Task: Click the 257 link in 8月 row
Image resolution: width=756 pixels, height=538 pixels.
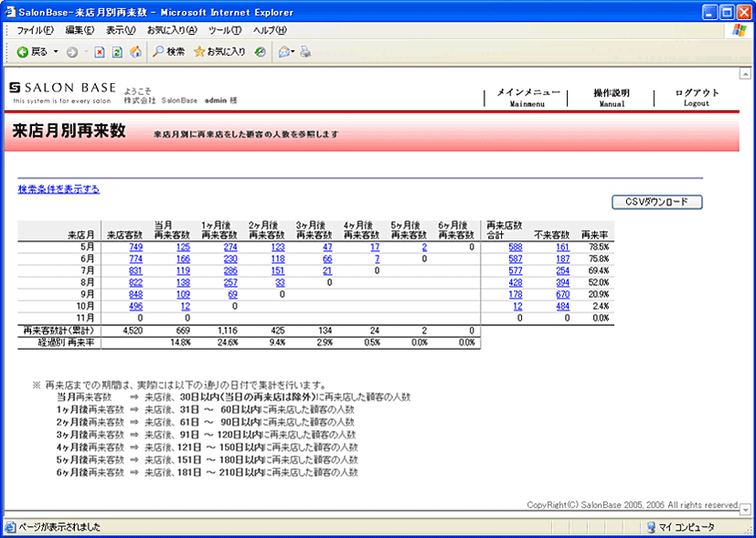Action: coord(230,283)
